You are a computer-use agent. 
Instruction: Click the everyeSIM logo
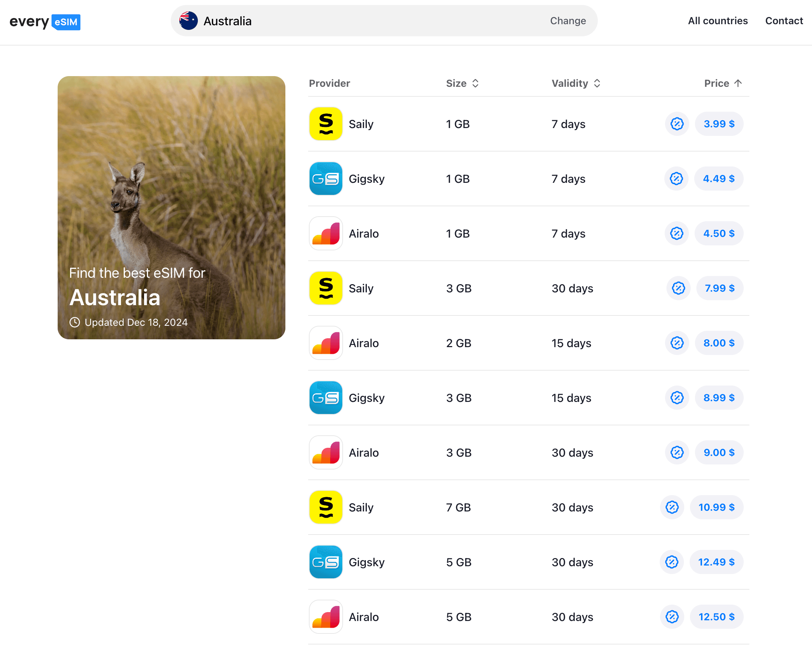[x=45, y=21]
